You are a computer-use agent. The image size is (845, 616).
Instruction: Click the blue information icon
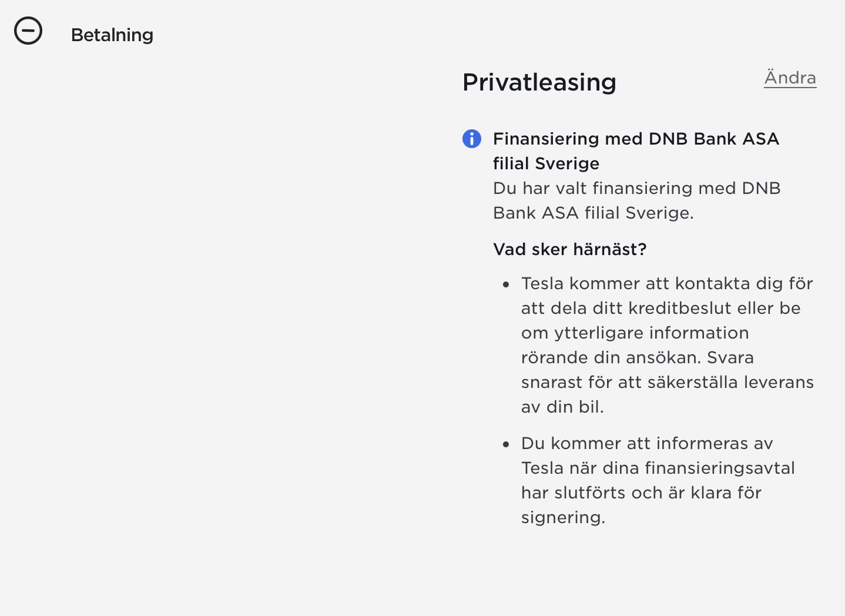point(472,139)
